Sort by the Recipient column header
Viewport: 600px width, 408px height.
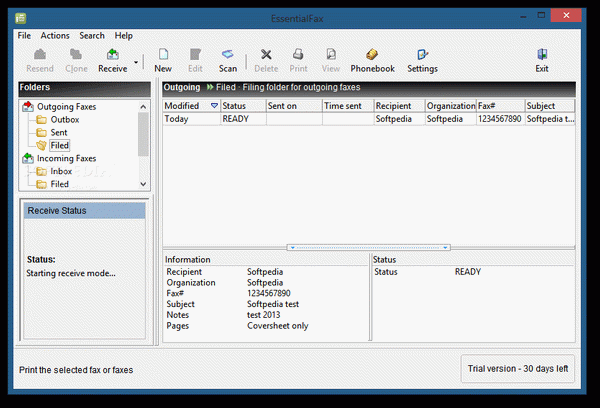[398, 106]
